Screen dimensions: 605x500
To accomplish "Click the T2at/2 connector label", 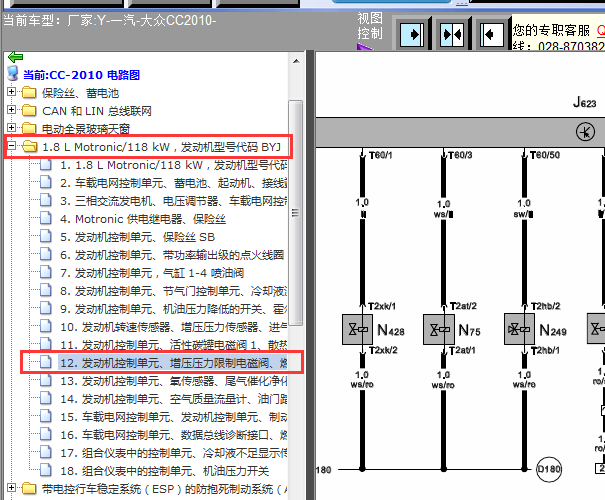I will pyautogui.click(x=463, y=306).
